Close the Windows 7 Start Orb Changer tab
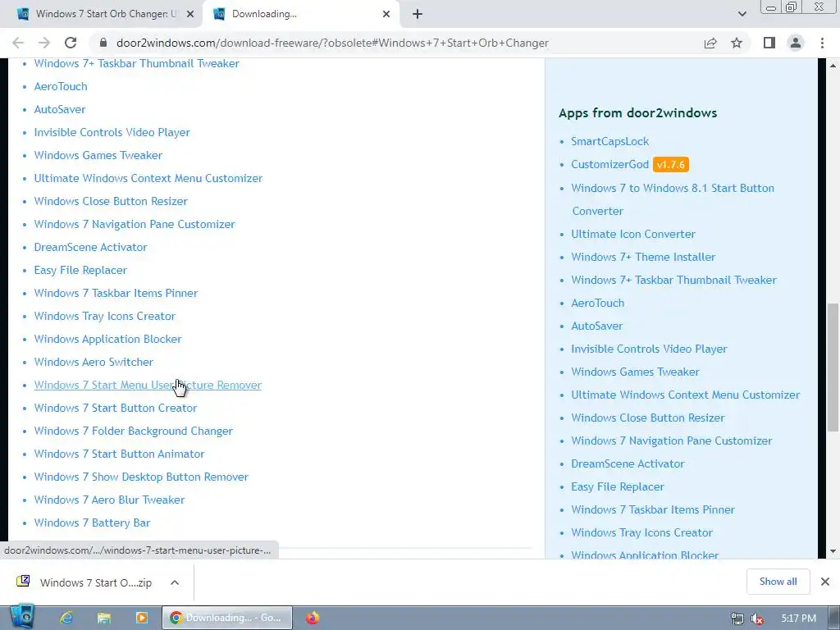840x630 pixels. click(x=190, y=14)
